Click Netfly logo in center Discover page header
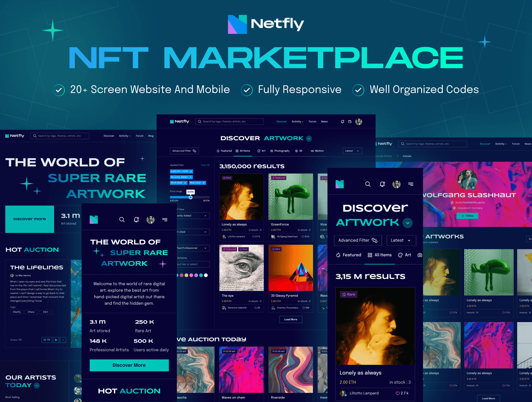The height and width of the screenshot is (402, 532). pos(179,121)
